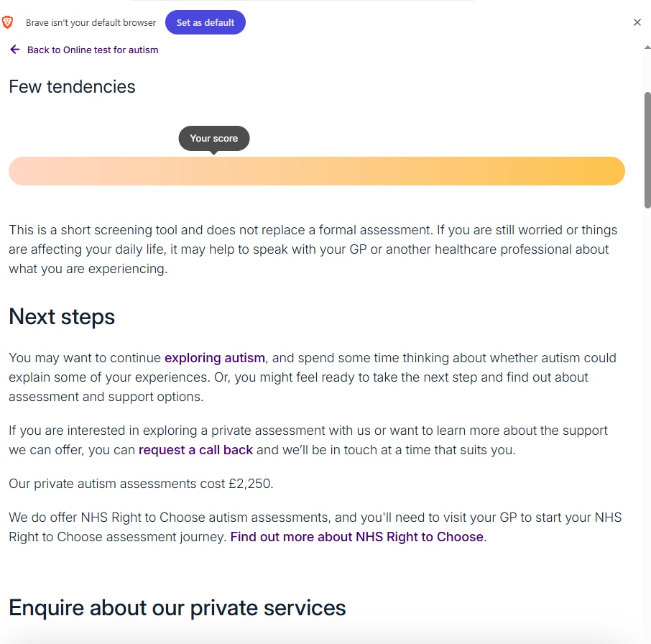Click the Next steps heading
651x644 pixels.
coord(62,317)
